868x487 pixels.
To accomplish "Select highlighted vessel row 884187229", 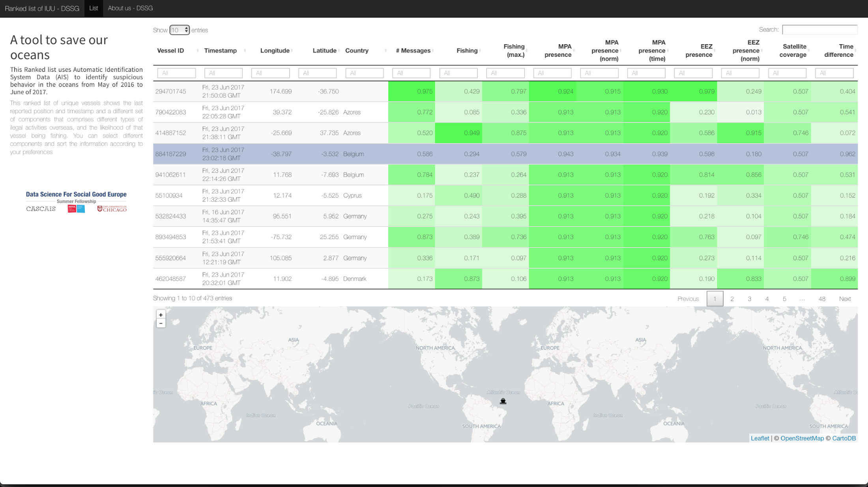I will click(505, 154).
